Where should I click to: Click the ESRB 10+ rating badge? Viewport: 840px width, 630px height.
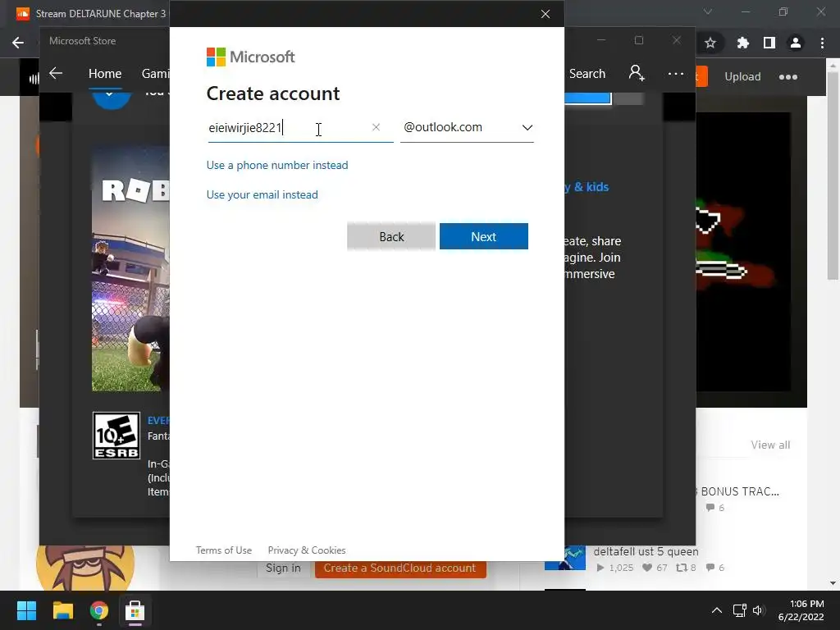point(116,436)
